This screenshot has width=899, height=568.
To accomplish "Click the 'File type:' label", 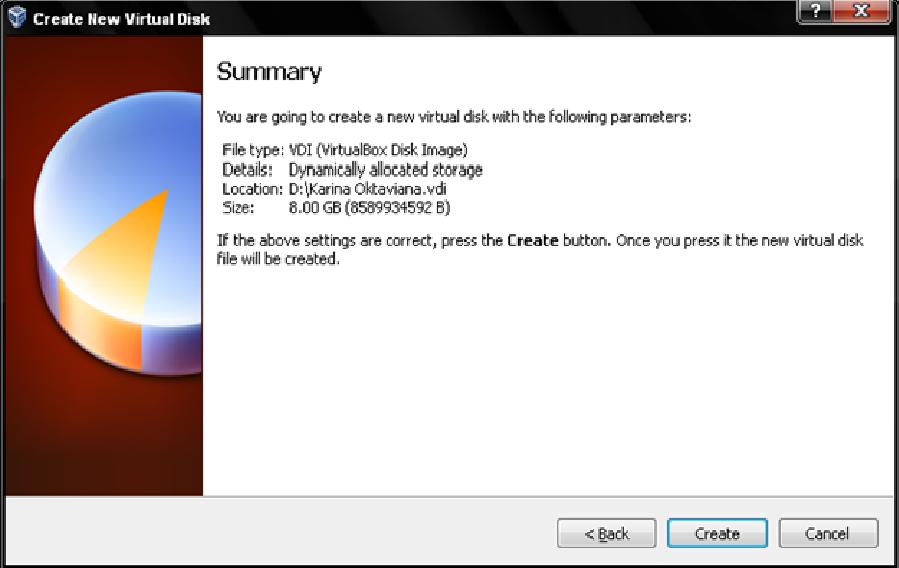I will 252,150.
